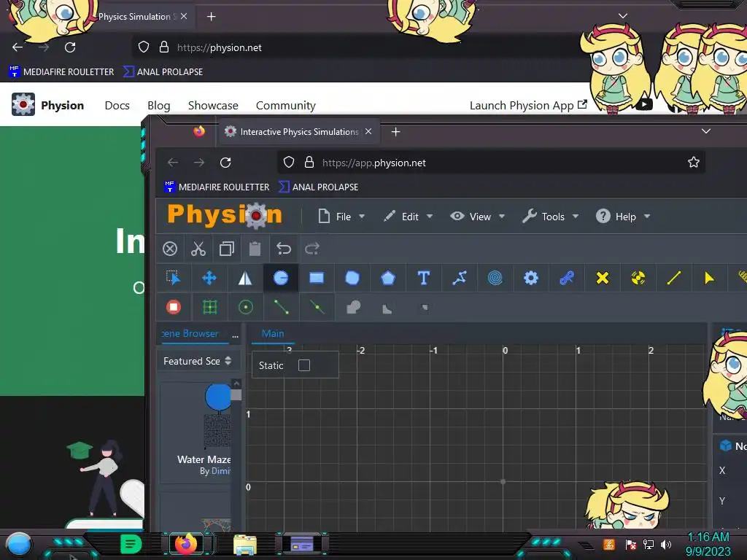Click the scene browser scrollbar thumb
This screenshot has height=560, width=747.
(236, 394)
